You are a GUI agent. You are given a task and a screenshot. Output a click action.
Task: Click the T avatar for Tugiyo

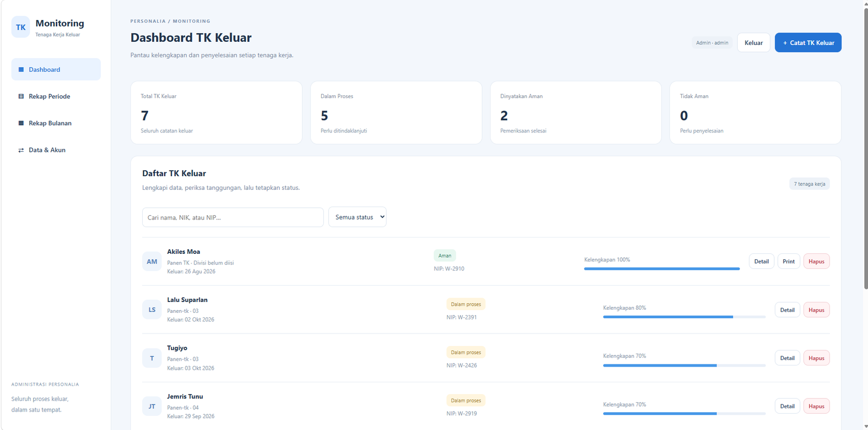tap(152, 358)
